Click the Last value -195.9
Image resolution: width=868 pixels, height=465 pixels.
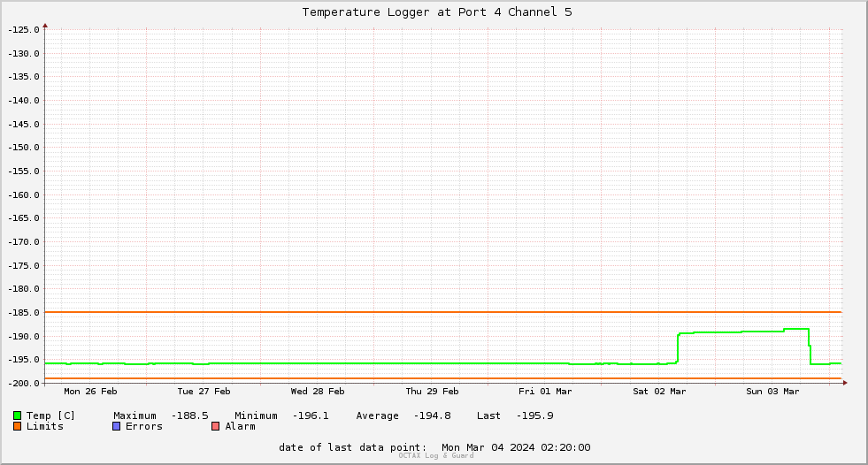pos(534,415)
